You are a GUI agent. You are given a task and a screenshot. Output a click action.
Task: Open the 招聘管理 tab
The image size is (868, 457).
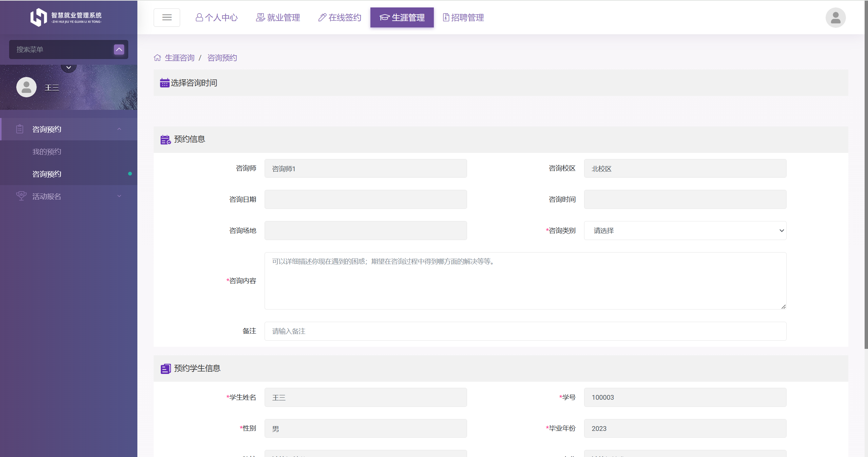tap(463, 17)
